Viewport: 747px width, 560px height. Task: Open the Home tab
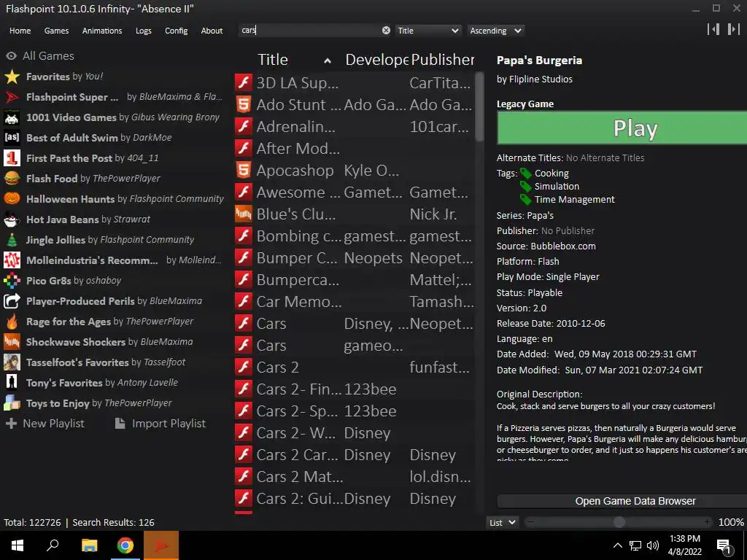[20, 31]
